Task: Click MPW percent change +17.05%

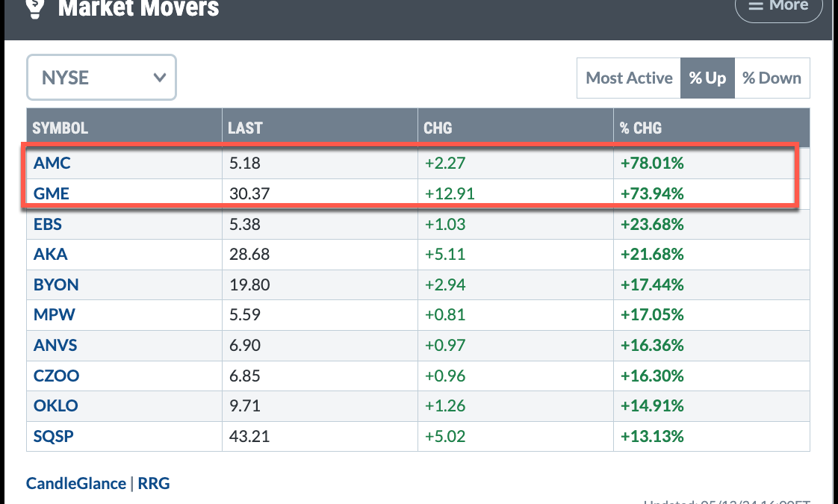Action: (x=652, y=314)
